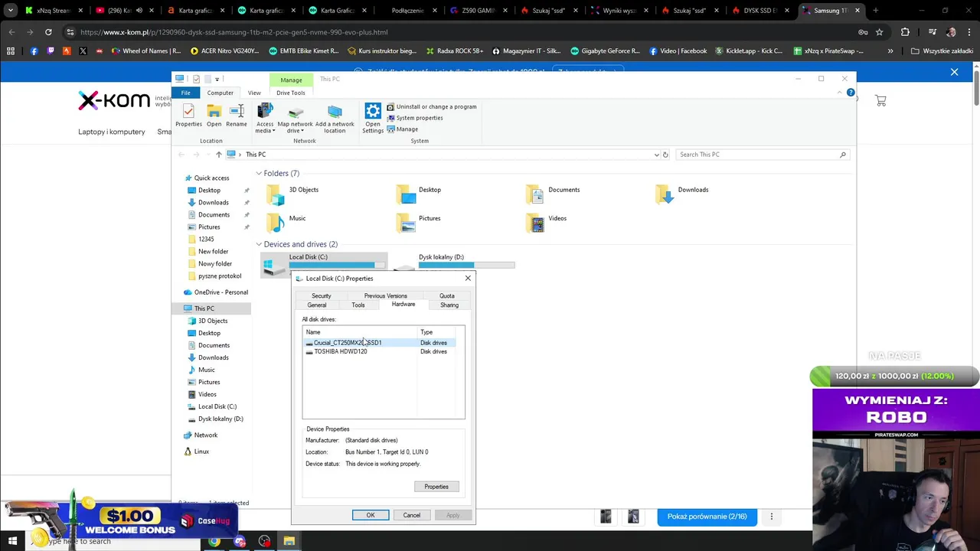Click the Properties button in Device Properties

[436, 487]
